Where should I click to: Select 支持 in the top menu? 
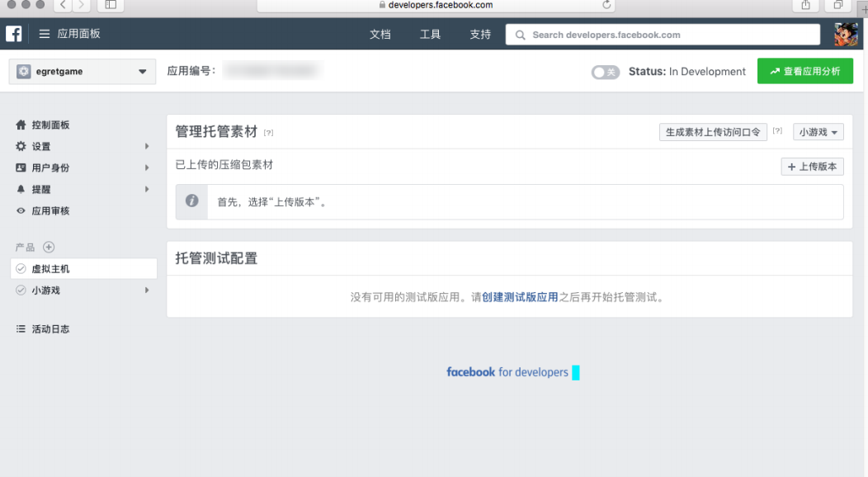tap(479, 34)
